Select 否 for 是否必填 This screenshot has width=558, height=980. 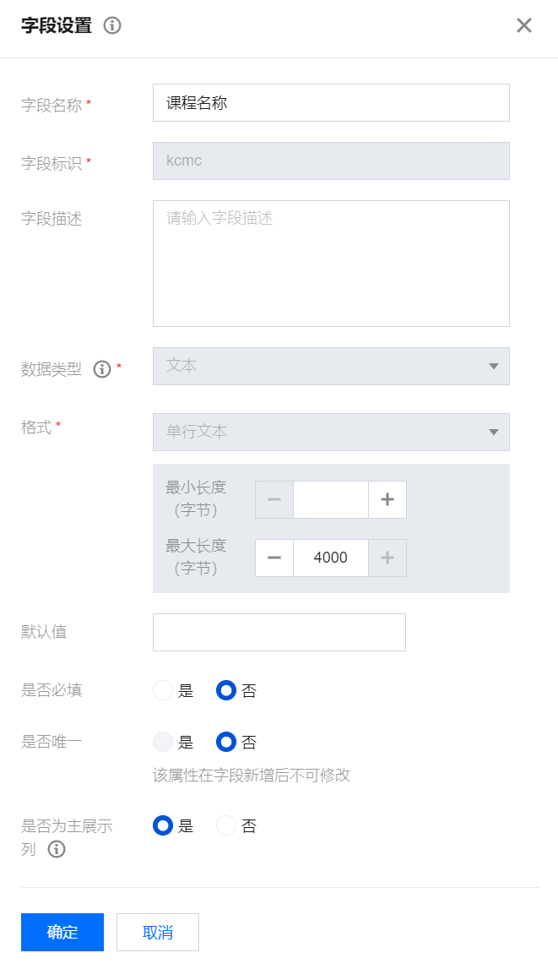pos(226,690)
